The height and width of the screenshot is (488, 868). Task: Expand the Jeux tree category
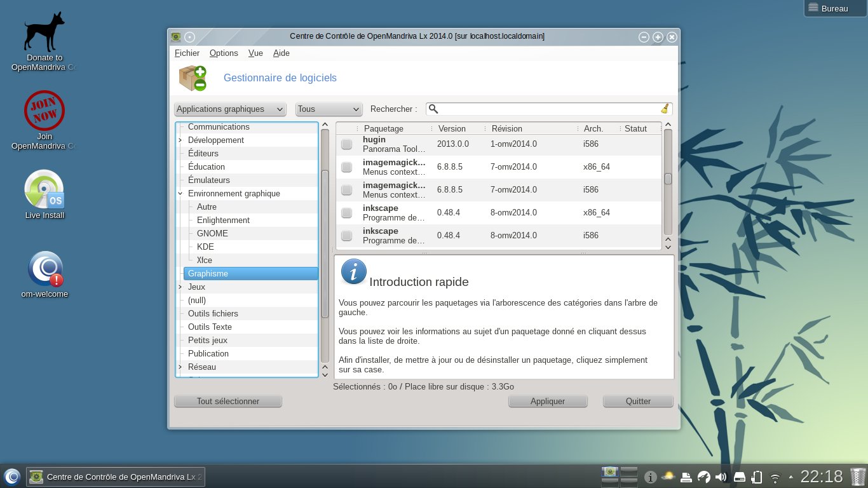pyautogui.click(x=180, y=287)
